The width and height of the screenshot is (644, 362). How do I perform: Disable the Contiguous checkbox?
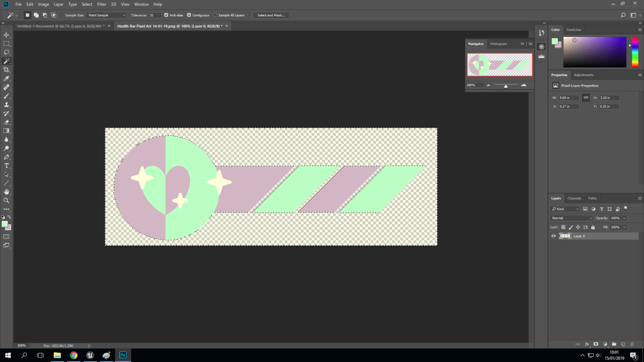[189, 15]
